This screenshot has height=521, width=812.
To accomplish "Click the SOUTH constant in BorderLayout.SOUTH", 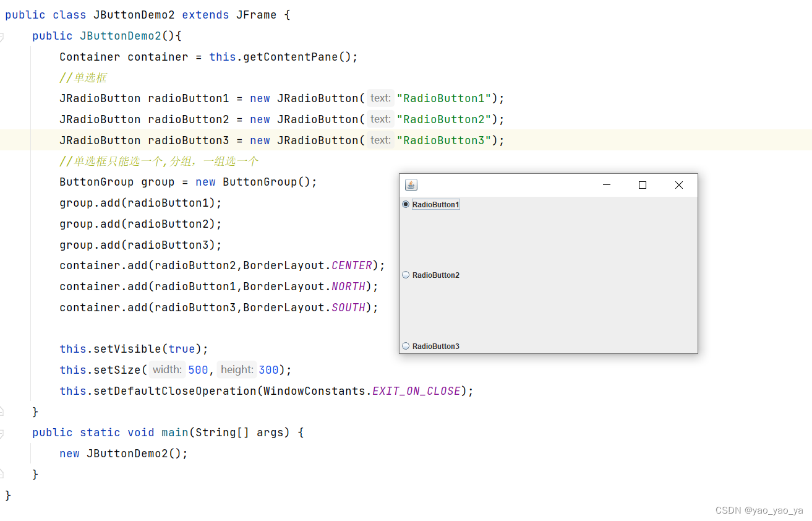I will 349,308.
